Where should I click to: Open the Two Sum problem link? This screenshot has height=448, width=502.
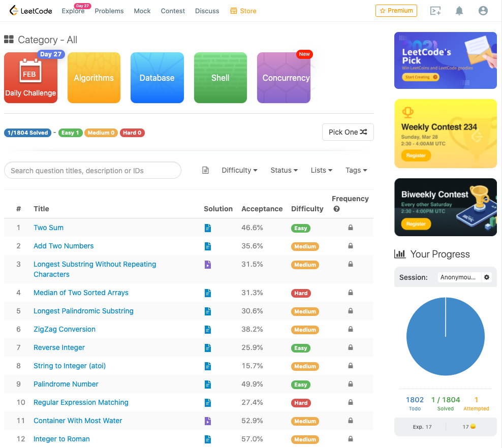(49, 228)
